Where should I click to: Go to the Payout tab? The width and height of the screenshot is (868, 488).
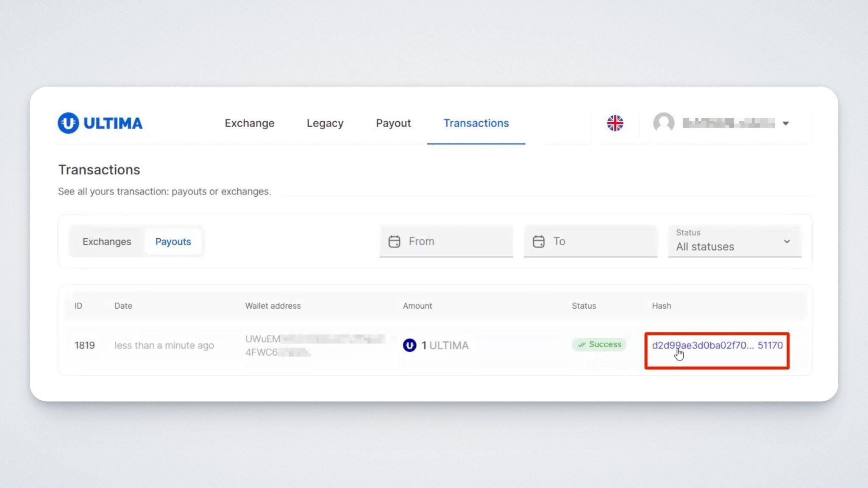pos(393,123)
